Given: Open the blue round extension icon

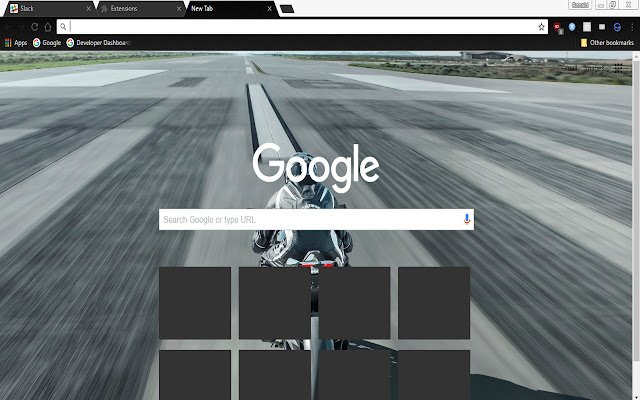Looking at the screenshot, I should click(x=572, y=27).
